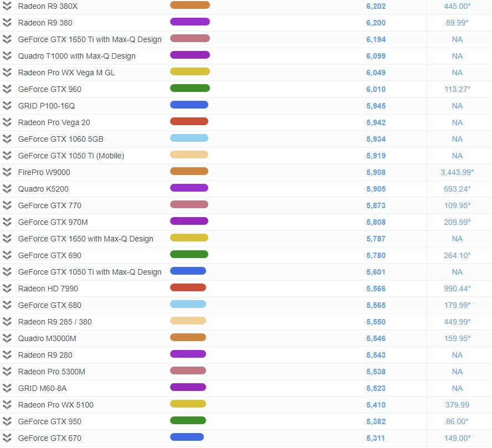Image resolution: width=492 pixels, height=448 pixels.
Task: Open the GeForce GTX 970M link
Action: pos(53,222)
